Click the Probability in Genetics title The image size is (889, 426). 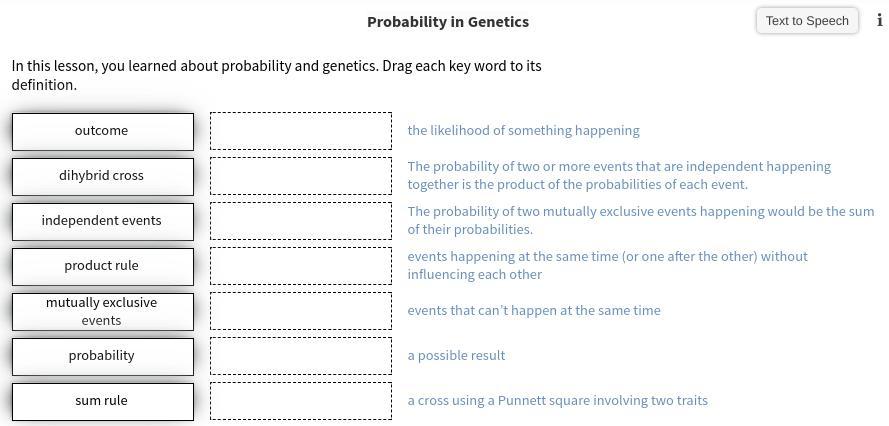point(447,21)
